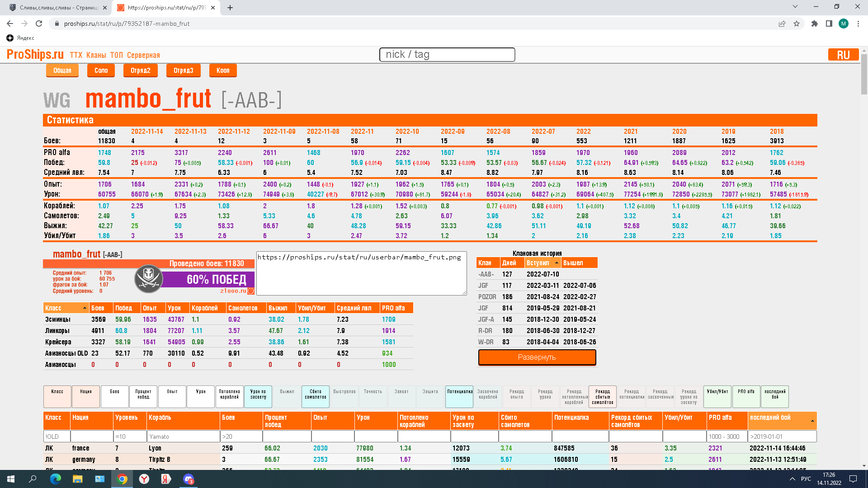Sort the clan history by the Вступил column
The width and height of the screenshot is (868, 488).
(x=542, y=263)
